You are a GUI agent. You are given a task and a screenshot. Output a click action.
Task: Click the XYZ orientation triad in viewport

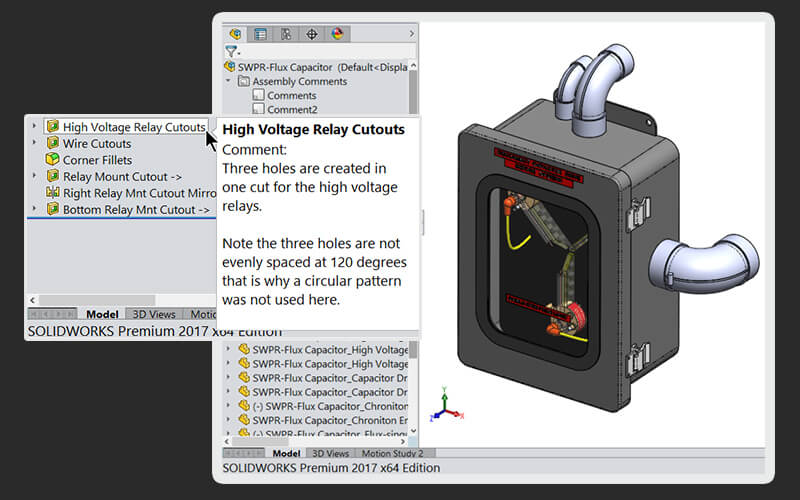445,408
